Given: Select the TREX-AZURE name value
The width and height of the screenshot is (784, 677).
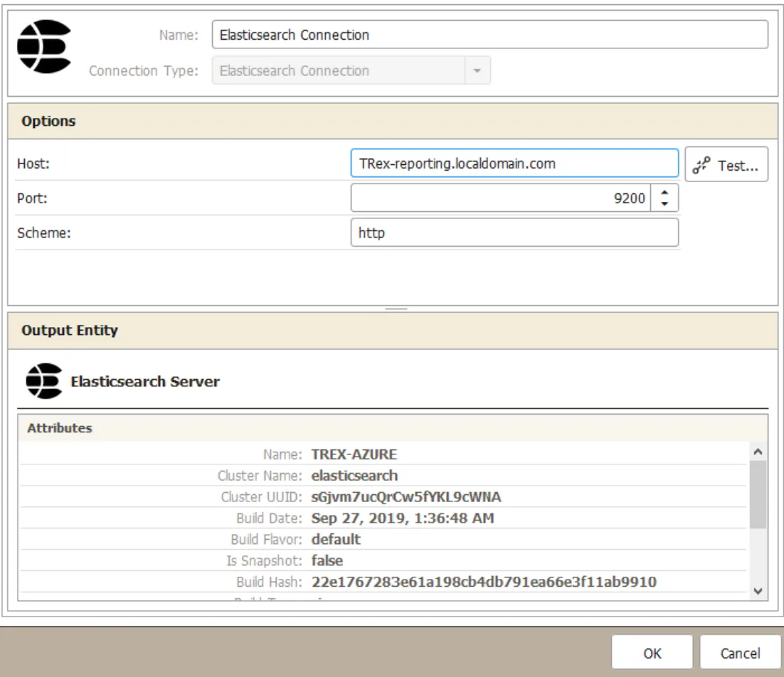Looking at the screenshot, I should (354, 454).
